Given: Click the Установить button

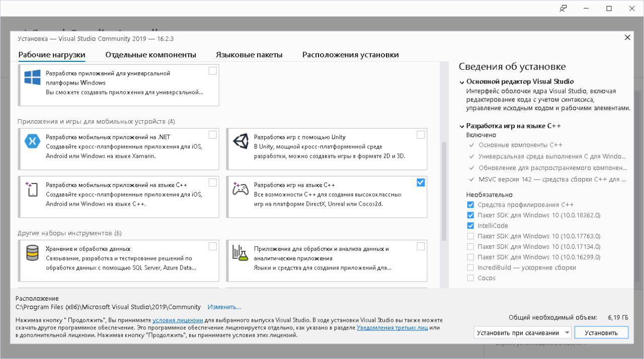Looking at the screenshot, I should 602,333.
